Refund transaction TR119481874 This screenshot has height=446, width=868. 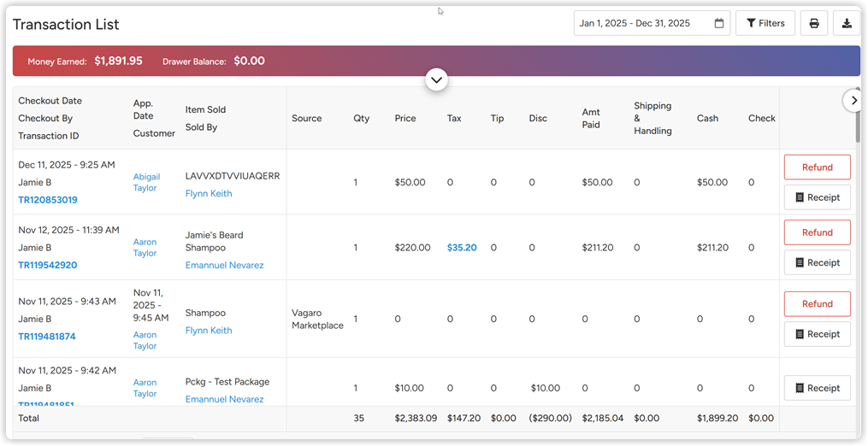pyautogui.click(x=817, y=304)
